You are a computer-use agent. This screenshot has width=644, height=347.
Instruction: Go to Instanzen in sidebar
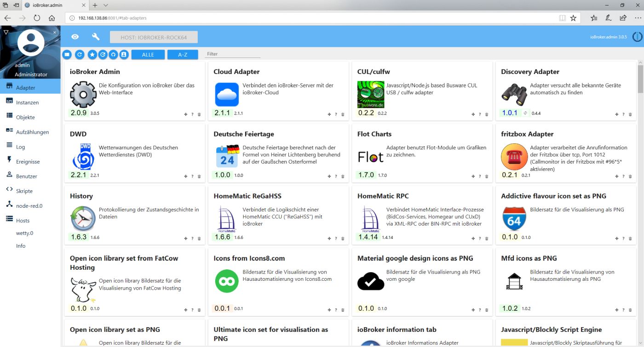(x=30, y=102)
